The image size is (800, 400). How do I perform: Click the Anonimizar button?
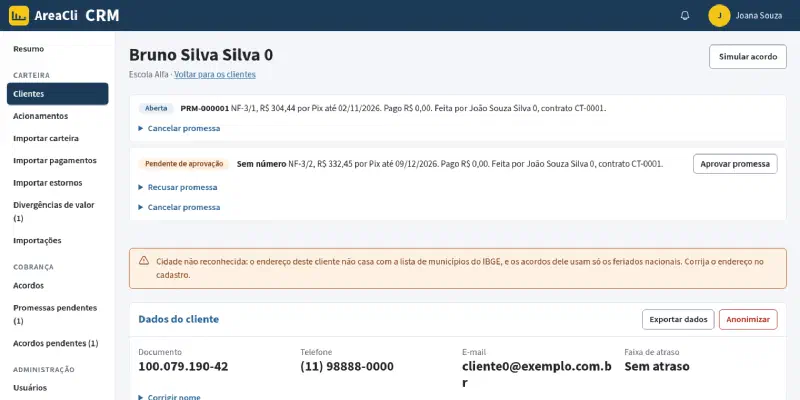748,319
